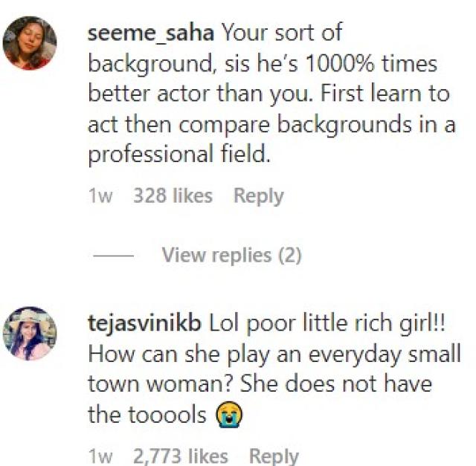Reply to tejasvinikb's comment

[x=273, y=456]
